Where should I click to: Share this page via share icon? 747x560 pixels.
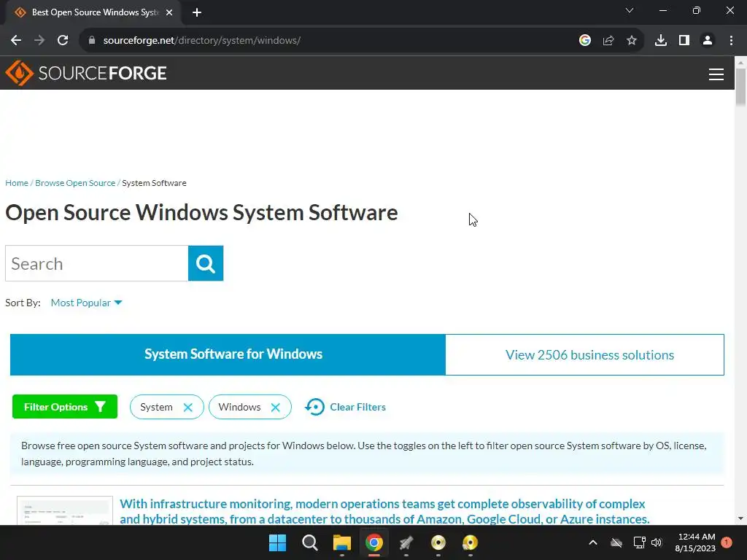[608, 41]
